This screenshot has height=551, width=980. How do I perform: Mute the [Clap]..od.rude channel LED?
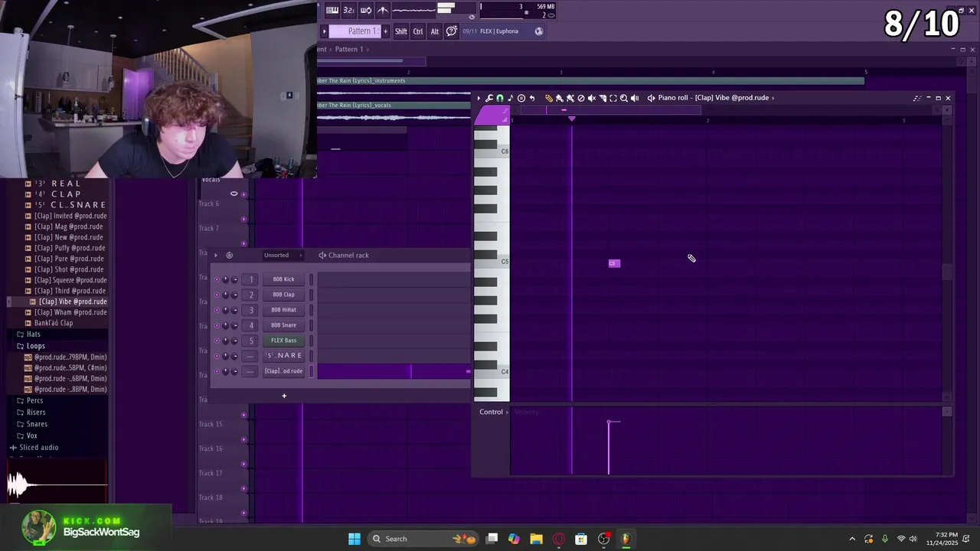coord(217,371)
